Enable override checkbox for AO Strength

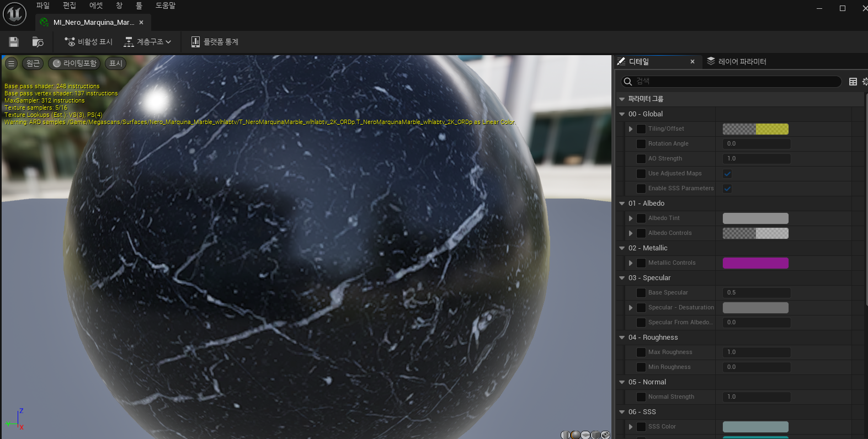pos(641,159)
